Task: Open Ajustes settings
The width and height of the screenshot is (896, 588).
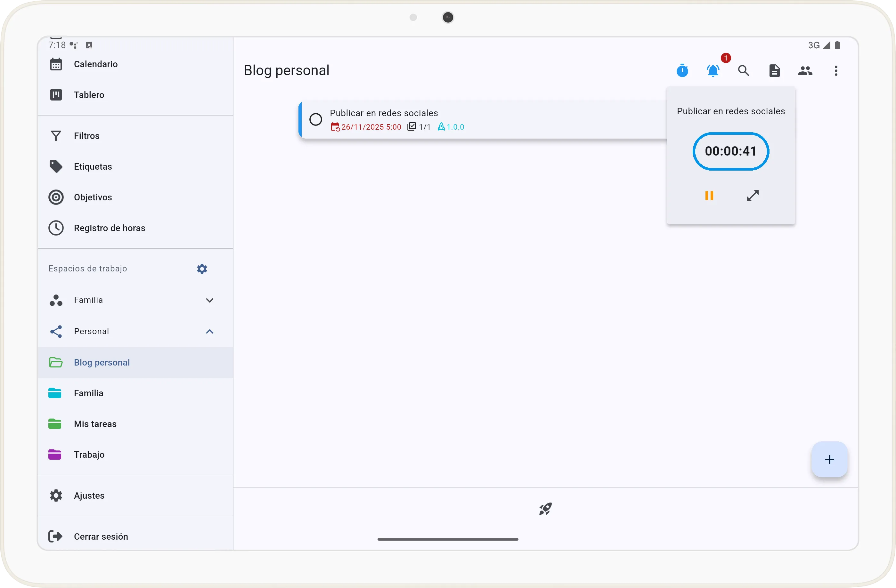Action: [89, 495]
